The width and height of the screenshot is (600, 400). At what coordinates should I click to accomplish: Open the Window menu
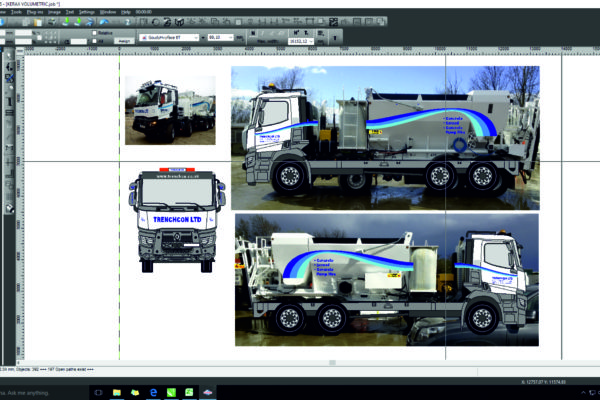coord(108,12)
